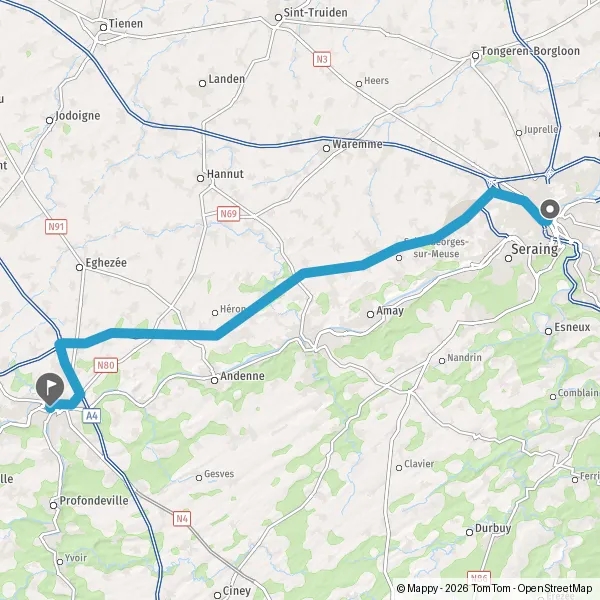Click the A4 motorway shield
Screen dimensions: 600x600
[x=92, y=416]
